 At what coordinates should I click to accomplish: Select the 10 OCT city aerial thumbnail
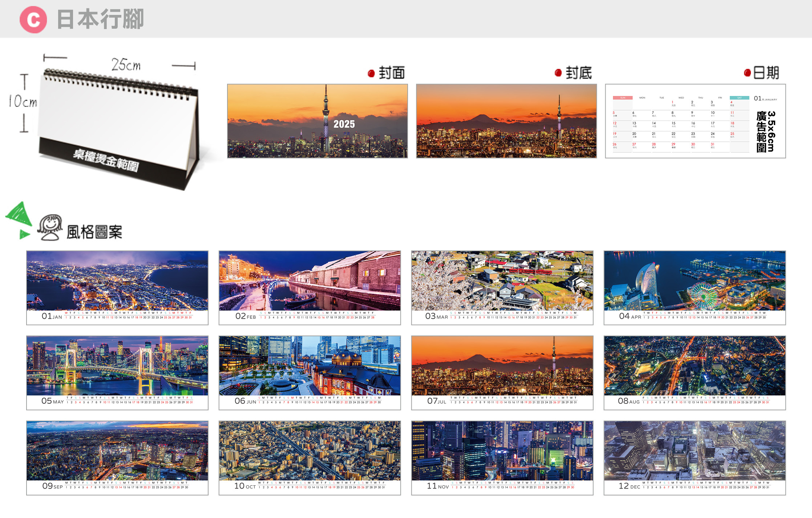[x=310, y=451]
